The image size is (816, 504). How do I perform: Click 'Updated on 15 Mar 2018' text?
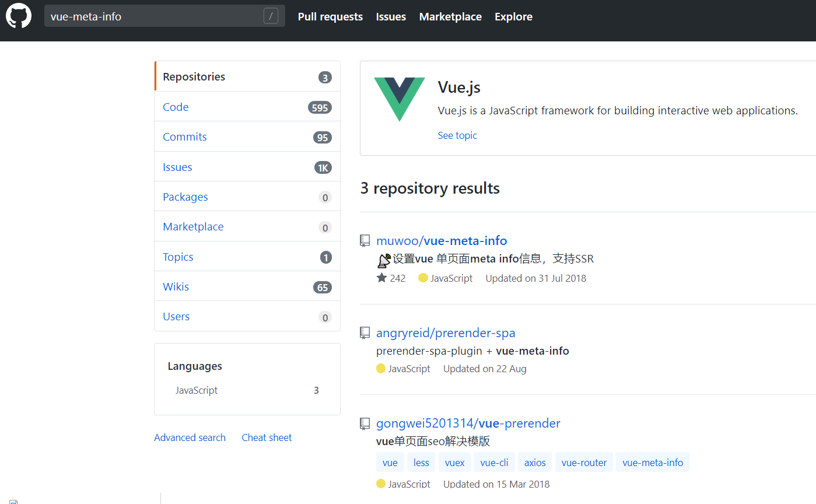tap(496, 484)
